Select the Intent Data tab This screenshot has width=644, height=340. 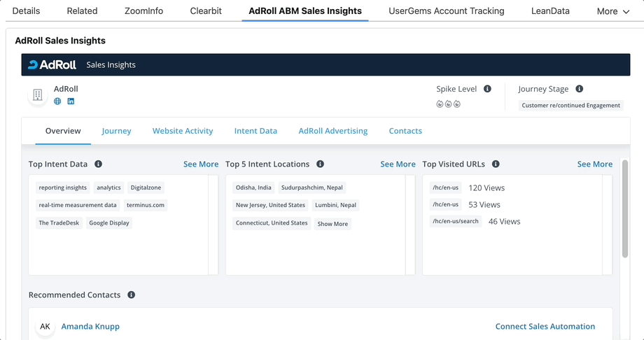(x=255, y=131)
